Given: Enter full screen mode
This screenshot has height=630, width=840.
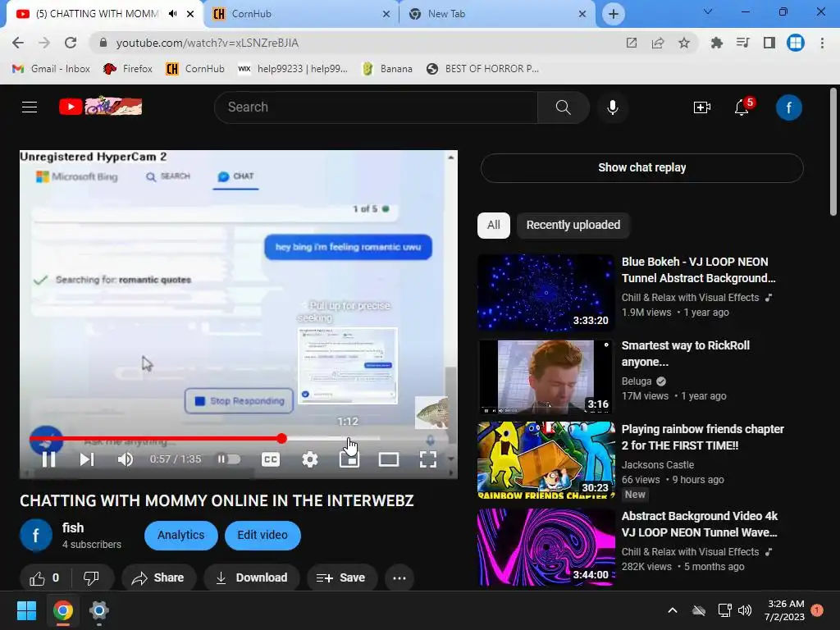Looking at the screenshot, I should [x=428, y=459].
